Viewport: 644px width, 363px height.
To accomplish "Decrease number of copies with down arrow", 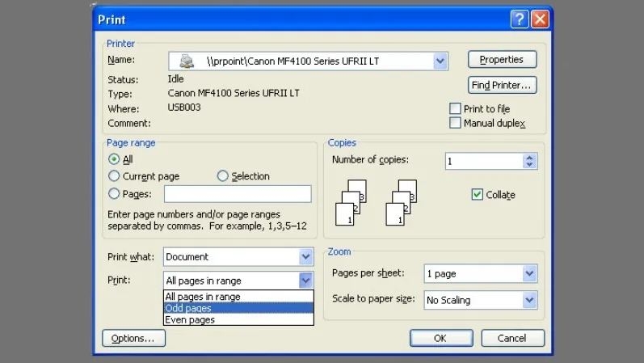I will [529, 165].
